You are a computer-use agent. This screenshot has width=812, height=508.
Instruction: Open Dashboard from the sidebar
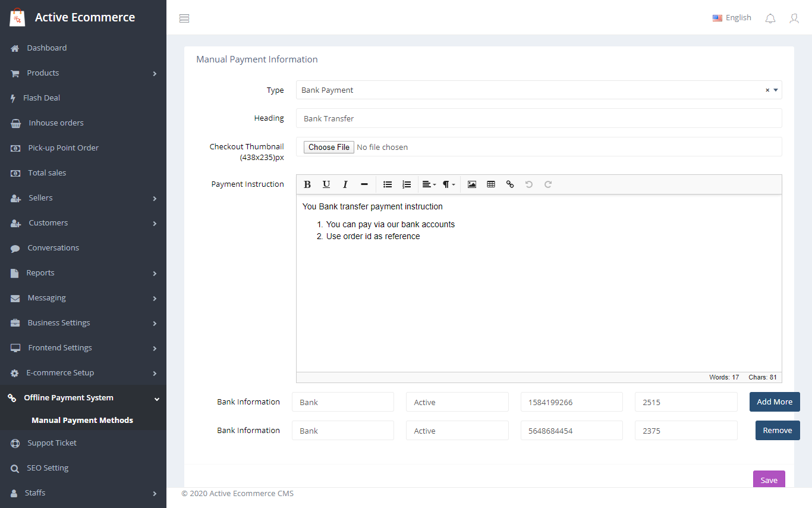tap(46, 48)
